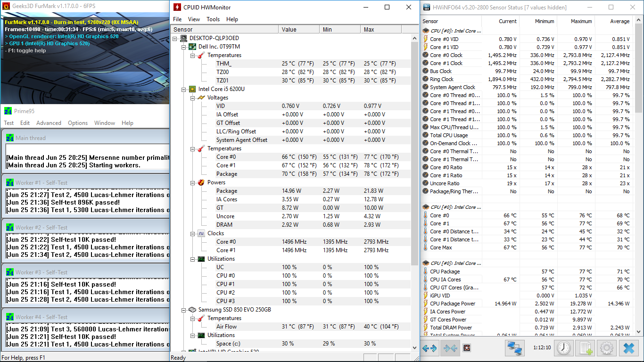Click the Max column header in HWMonitor

point(381,29)
